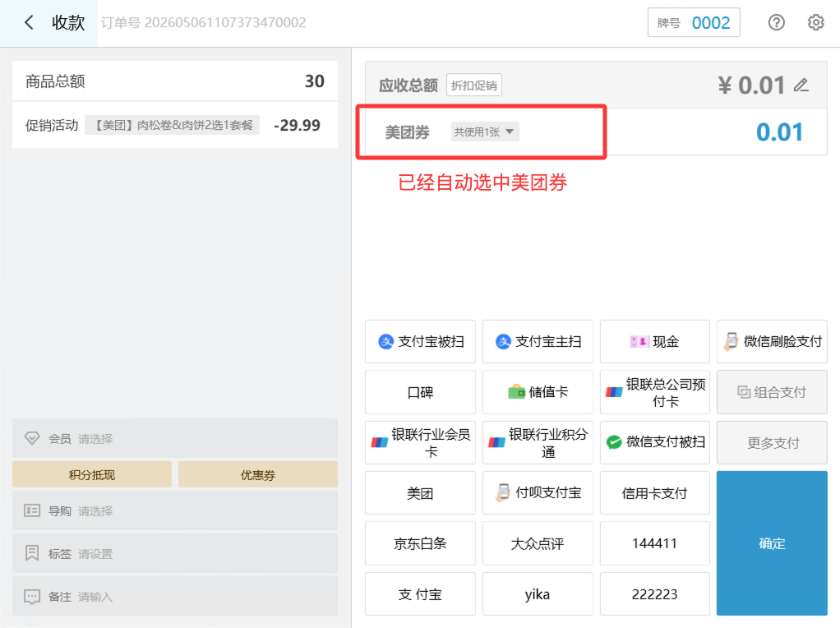Open help via the question mark icon

[776, 22]
